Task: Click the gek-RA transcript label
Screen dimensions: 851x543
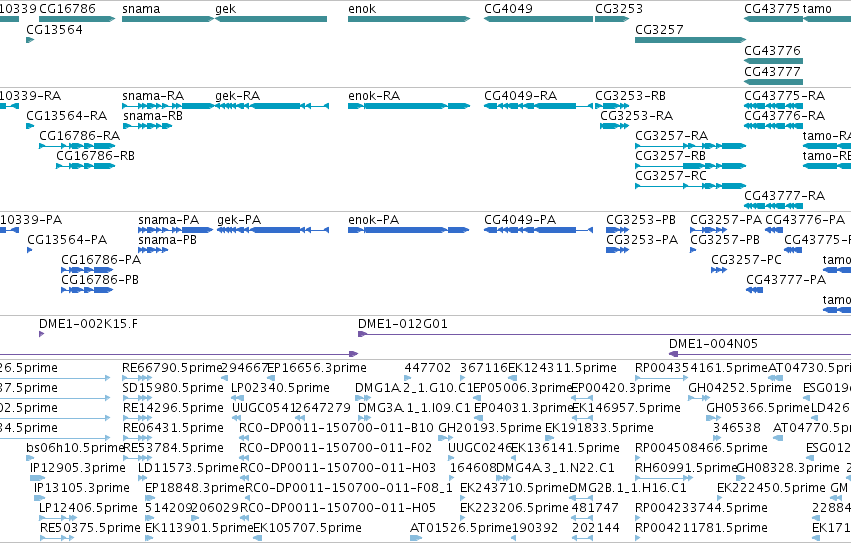Action: (x=238, y=96)
